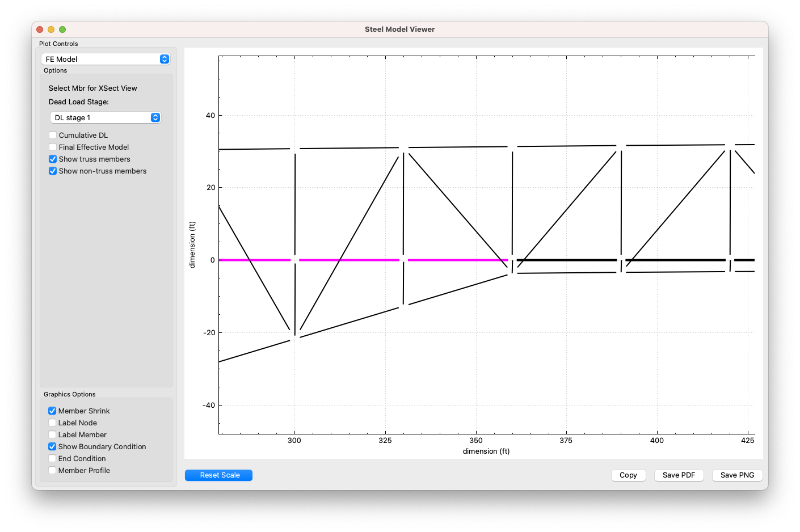Select the magenta deck line in the plot

(352, 260)
